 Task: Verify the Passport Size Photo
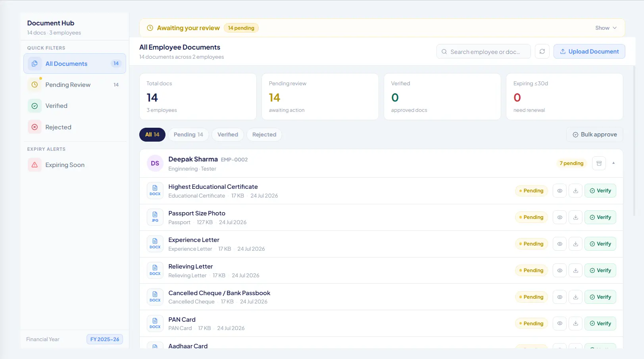pyautogui.click(x=600, y=217)
